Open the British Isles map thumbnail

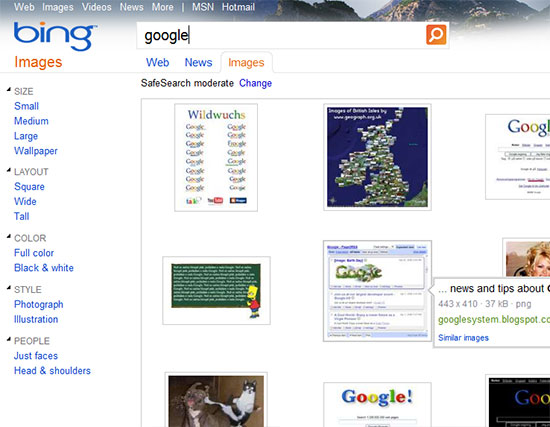point(377,157)
